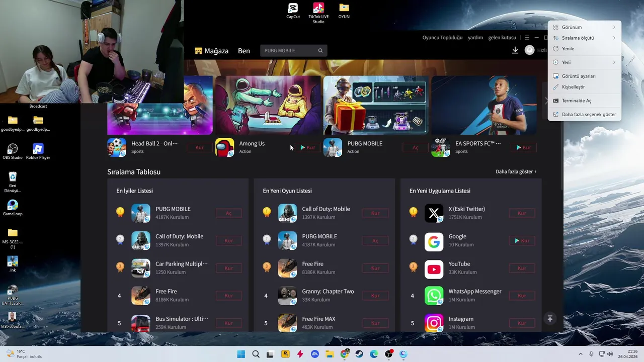Expand Daha fazla göster in Sıralama Tablosu

(516, 171)
